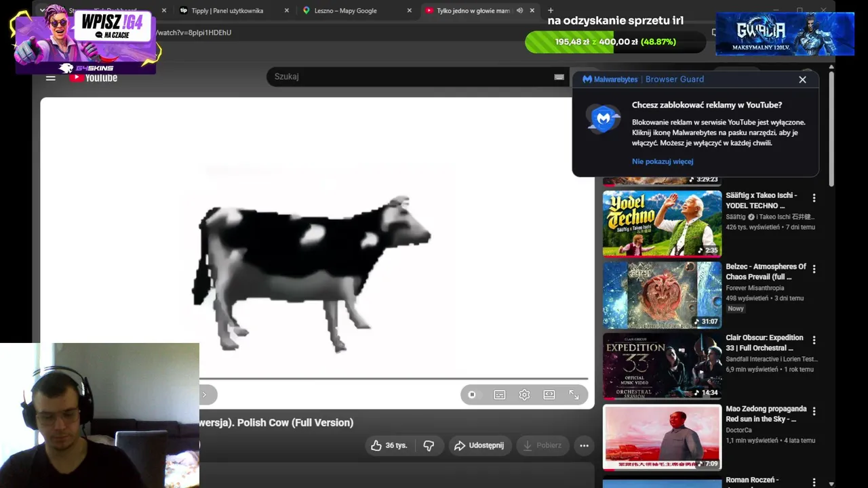Image resolution: width=868 pixels, height=488 pixels.
Task: Visit the DoctorCa channel
Action: [x=738, y=430]
